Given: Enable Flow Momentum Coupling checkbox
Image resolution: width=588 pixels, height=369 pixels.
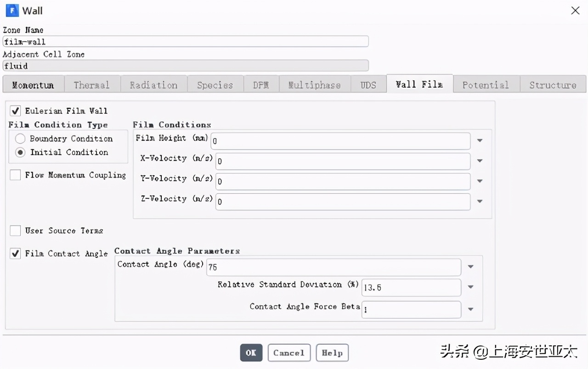Looking at the screenshot, I should tap(16, 175).
